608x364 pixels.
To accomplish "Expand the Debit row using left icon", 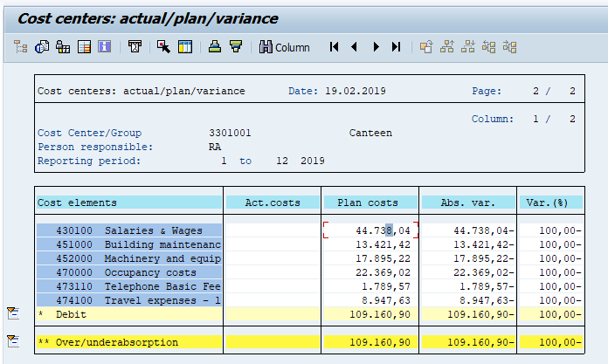I will pyautogui.click(x=13, y=313).
